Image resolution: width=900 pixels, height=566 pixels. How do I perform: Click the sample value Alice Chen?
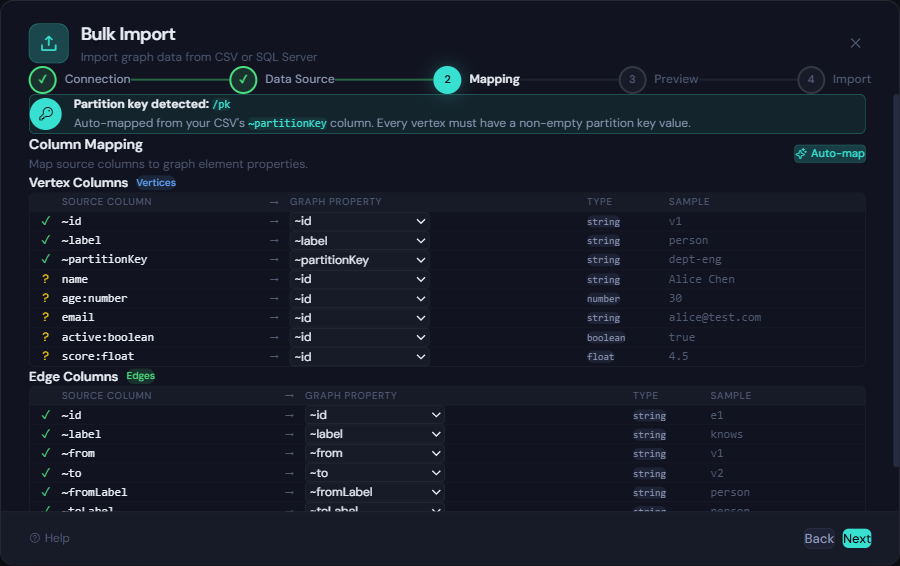(701, 279)
